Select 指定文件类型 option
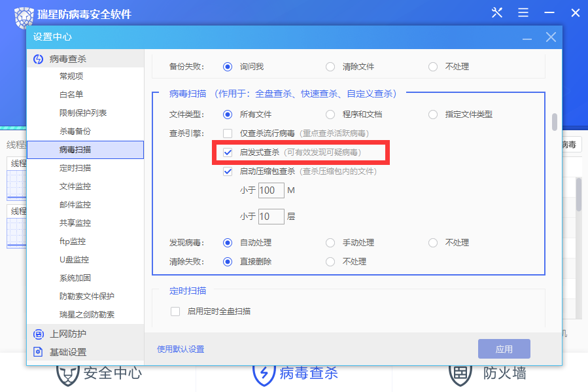 tap(433, 115)
